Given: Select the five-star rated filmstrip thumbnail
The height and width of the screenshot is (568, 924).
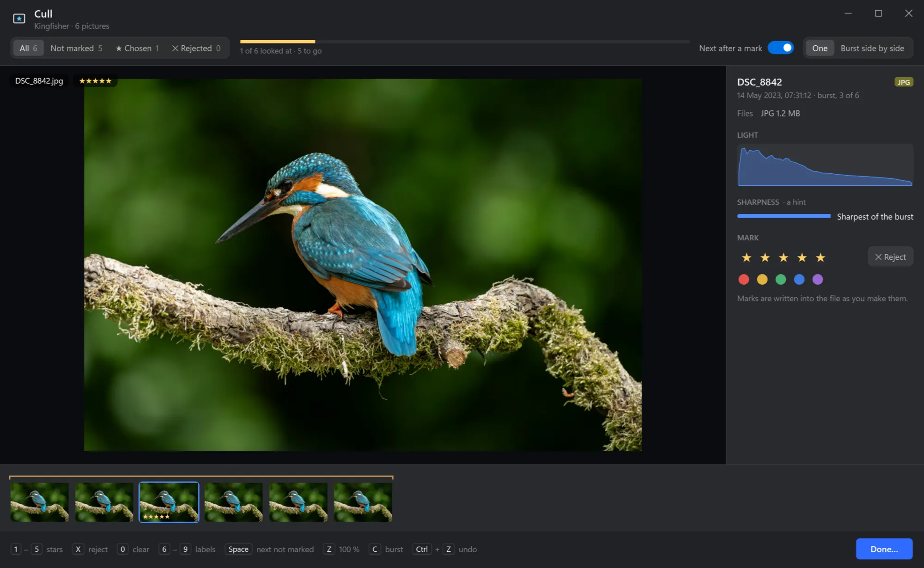Looking at the screenshot, I should 169,502.
